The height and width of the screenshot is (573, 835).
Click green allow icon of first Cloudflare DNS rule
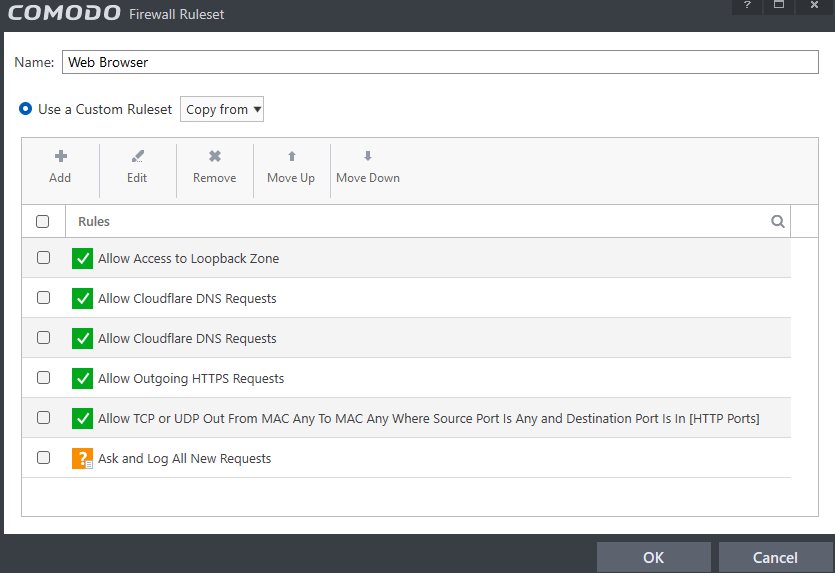click(x=83, y=298)
